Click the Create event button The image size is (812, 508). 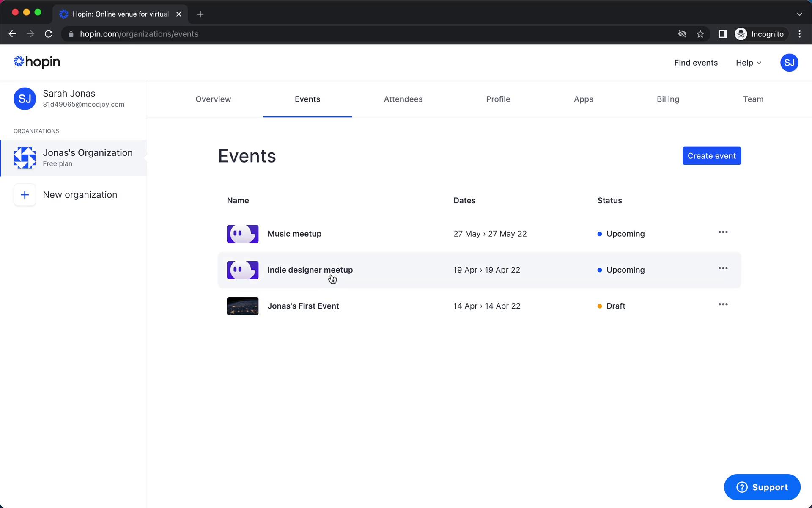click(711, 156)
